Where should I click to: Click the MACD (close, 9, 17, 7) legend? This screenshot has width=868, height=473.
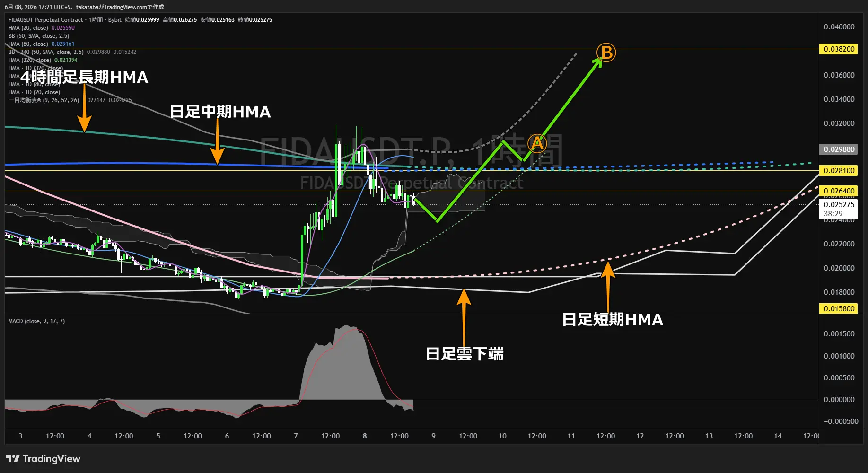36,321
